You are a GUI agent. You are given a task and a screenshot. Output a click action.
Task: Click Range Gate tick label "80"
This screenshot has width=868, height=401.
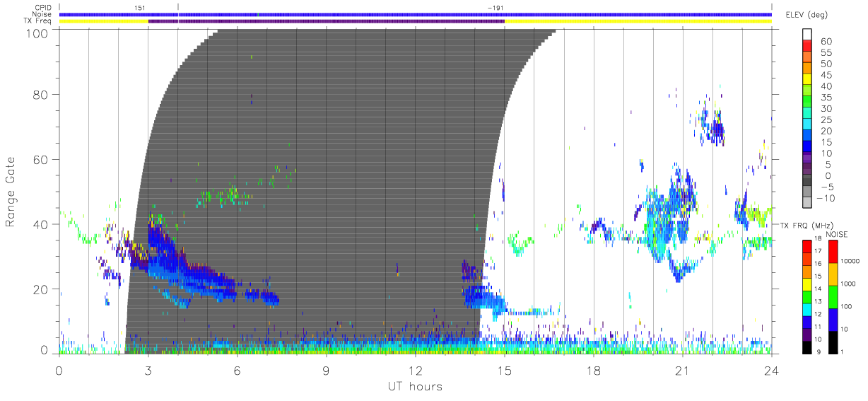click(42, 94)
